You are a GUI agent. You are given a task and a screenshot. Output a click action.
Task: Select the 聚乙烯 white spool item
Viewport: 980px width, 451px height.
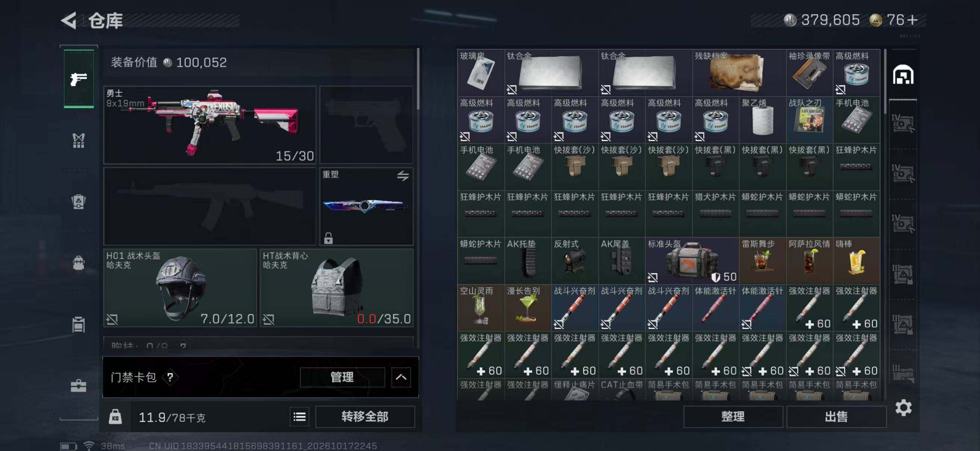click(762, 120)
